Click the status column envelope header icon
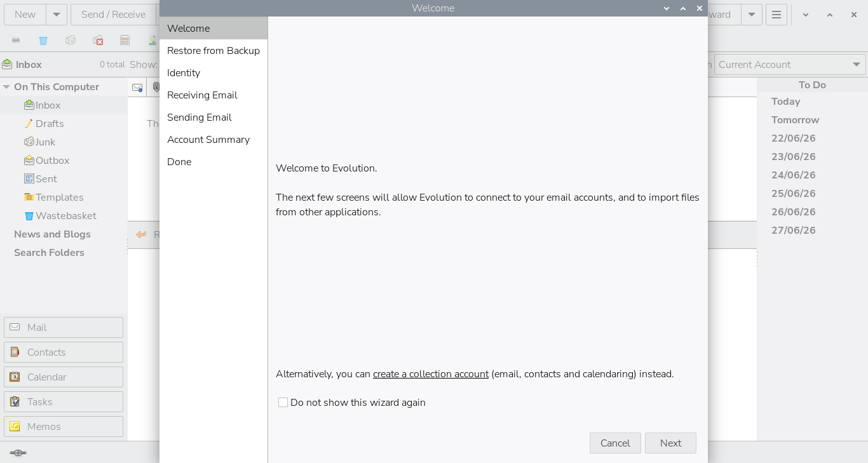The height and width of the screenshot is (463, 868). [x=137, y=88]
